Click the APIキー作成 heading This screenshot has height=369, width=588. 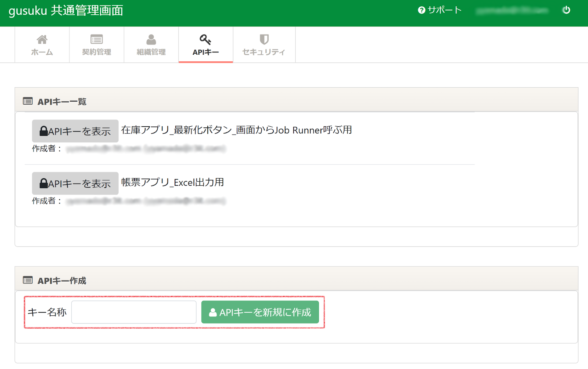coord(62,281)
